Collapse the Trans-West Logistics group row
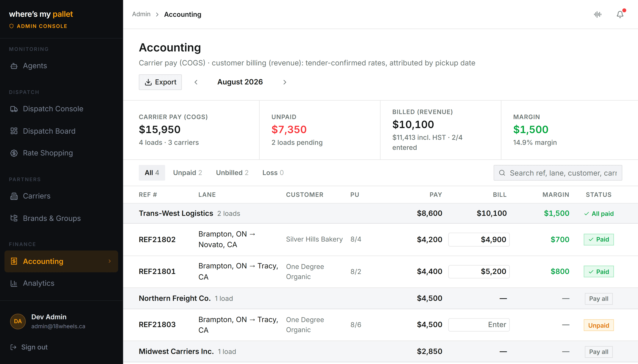This screenshot has height=364, width=638. [x=380, y=213]
